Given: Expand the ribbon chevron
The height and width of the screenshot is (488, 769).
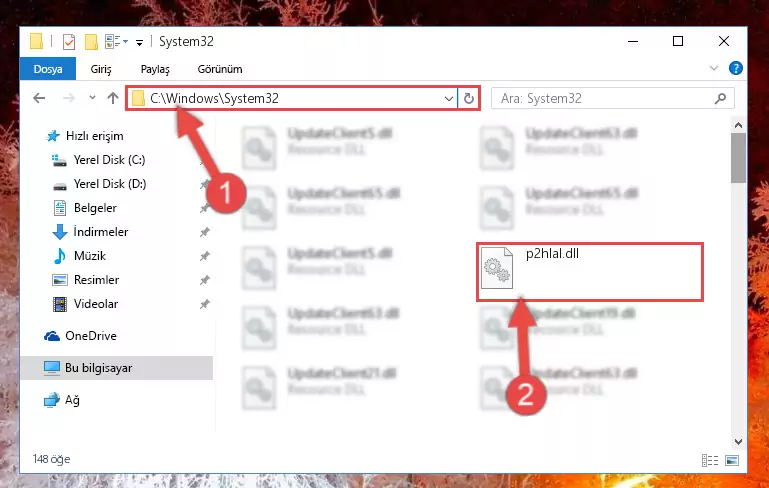Looking at the screenshot, I should click(714, 68).
